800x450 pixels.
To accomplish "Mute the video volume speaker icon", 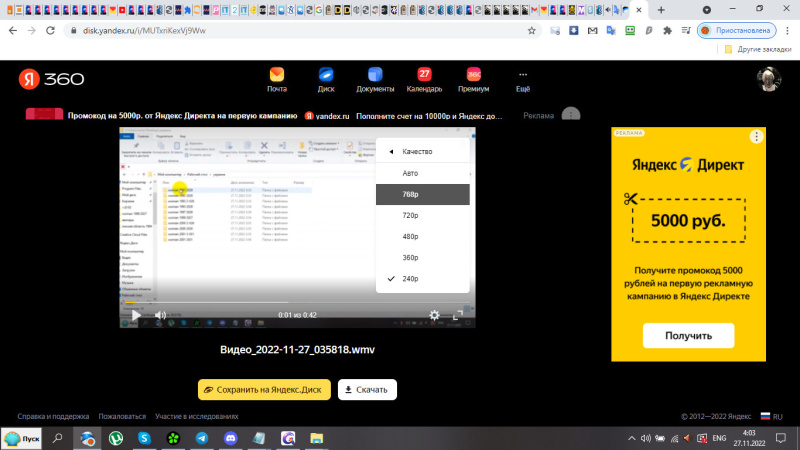I will (160, 315).
